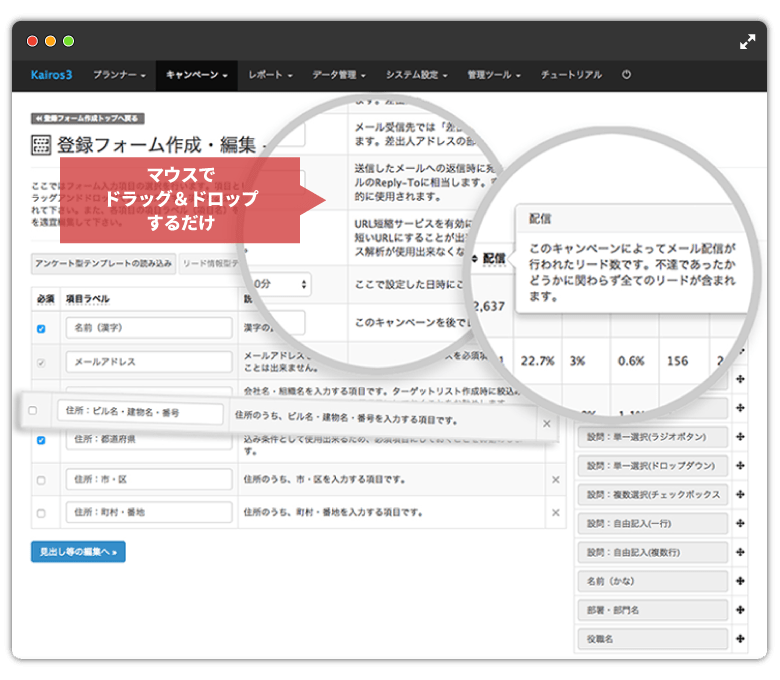Select the キャンペーン menu tab

[x=196, y=75]
